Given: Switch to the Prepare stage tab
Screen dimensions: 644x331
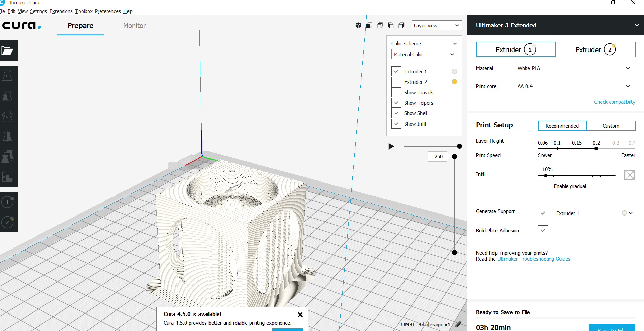Looking at the screenshot, I should [80, 26].
